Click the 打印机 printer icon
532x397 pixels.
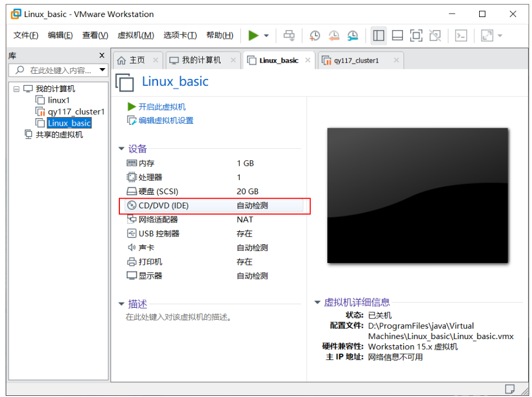point(132,262)
